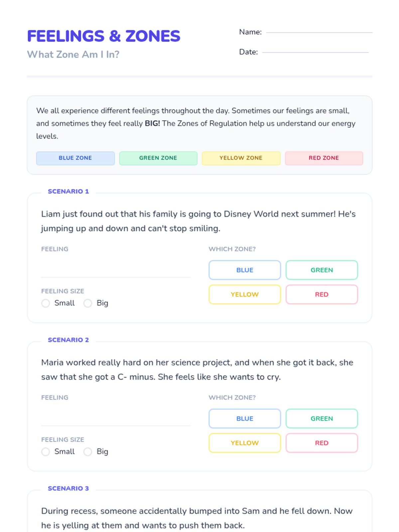The width and height of the screenshot is (399, 532).
Task: Select Small radio in Scenario 1
Action: [46, 303]
